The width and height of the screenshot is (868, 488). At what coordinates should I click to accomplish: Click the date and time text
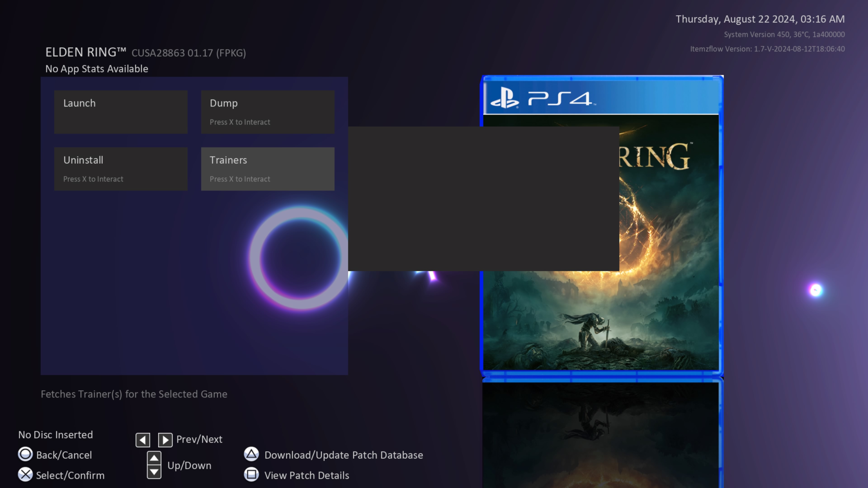(760, 19)
